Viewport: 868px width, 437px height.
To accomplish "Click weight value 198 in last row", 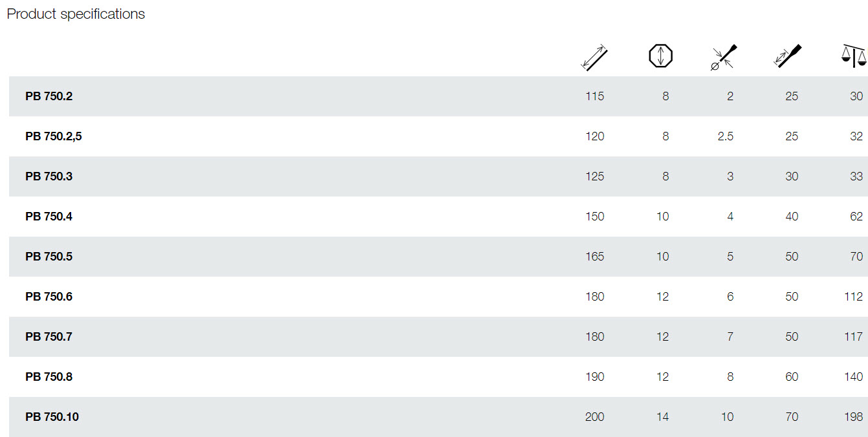I will pyautogui.click(x=853, y=417).
